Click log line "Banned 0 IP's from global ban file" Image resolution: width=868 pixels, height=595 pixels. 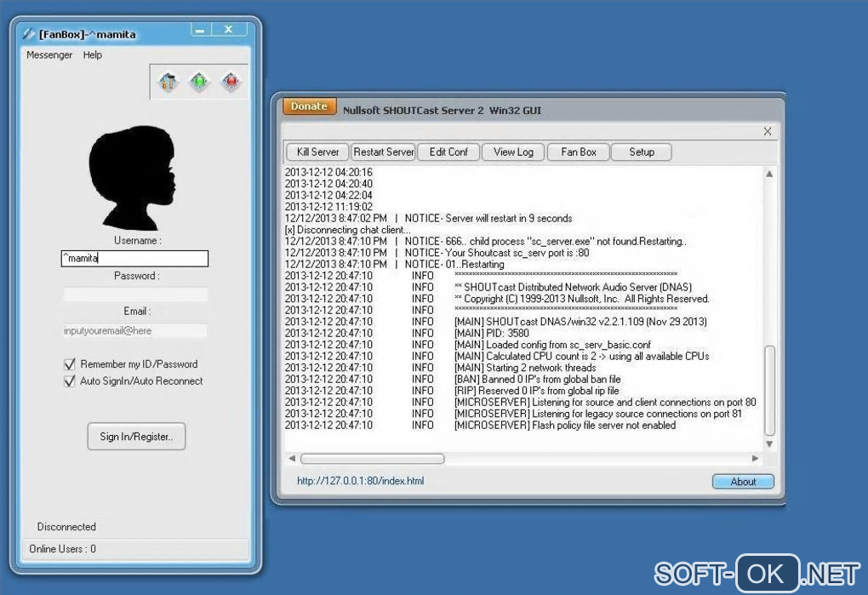551,379
